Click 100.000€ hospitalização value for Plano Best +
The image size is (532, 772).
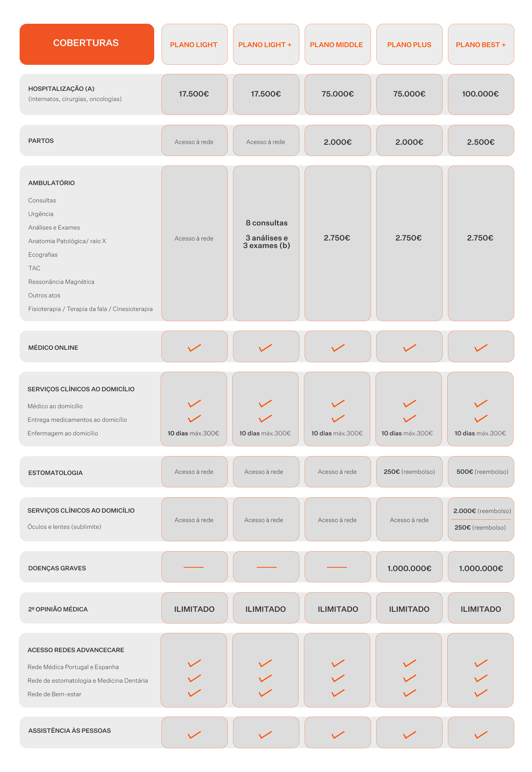[481, 94]
